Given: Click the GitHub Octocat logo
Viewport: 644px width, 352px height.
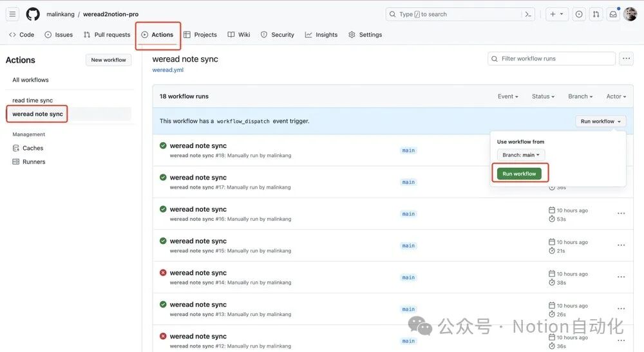Looking at the screenshot, I should coord(33,14).
